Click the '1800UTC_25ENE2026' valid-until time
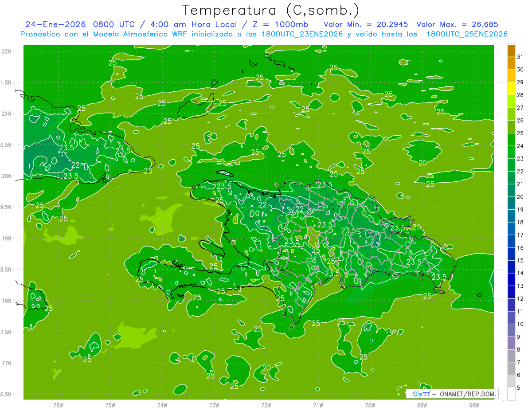 pyautogui.click(x=467, y=34)
